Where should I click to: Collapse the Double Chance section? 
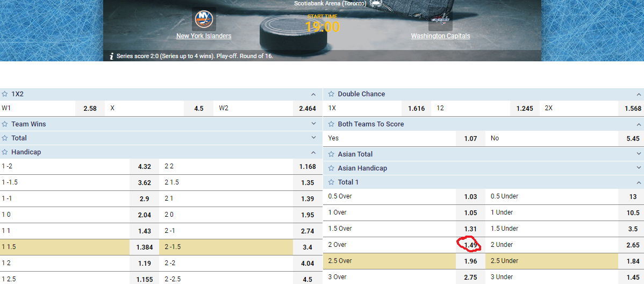(x=639, y=94)
